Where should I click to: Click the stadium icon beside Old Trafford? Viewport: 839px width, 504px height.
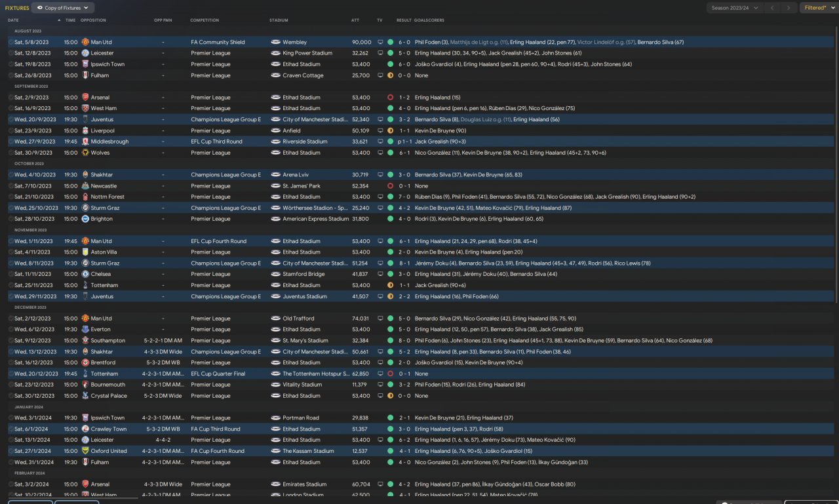275,319
